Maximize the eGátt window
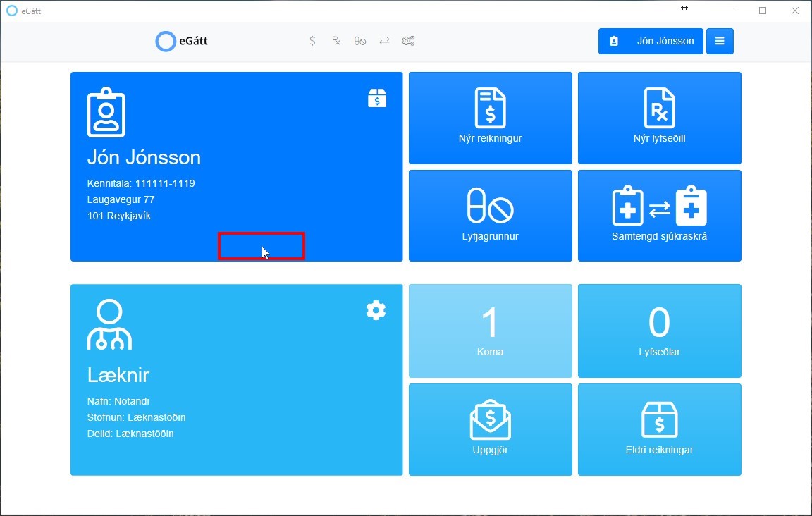Viewport: 812px width, 516px height. (x=762, y=11)
